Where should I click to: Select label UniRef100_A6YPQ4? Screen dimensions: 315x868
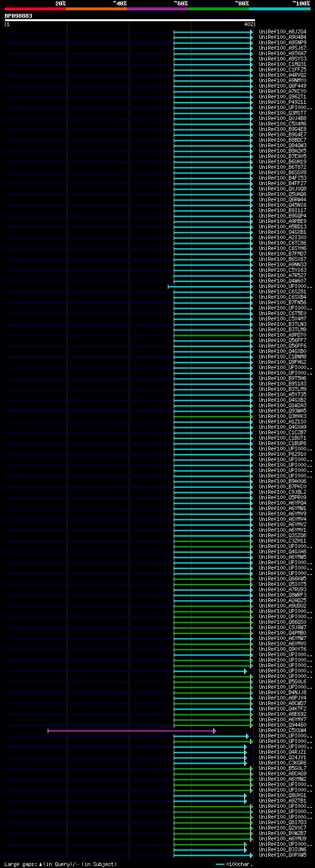[283, 503]
